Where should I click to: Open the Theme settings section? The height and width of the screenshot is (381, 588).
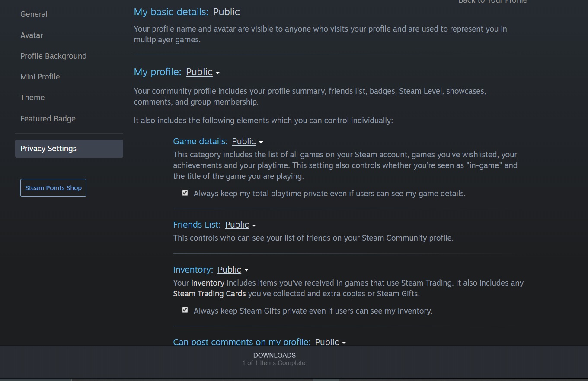click(32, 98)
